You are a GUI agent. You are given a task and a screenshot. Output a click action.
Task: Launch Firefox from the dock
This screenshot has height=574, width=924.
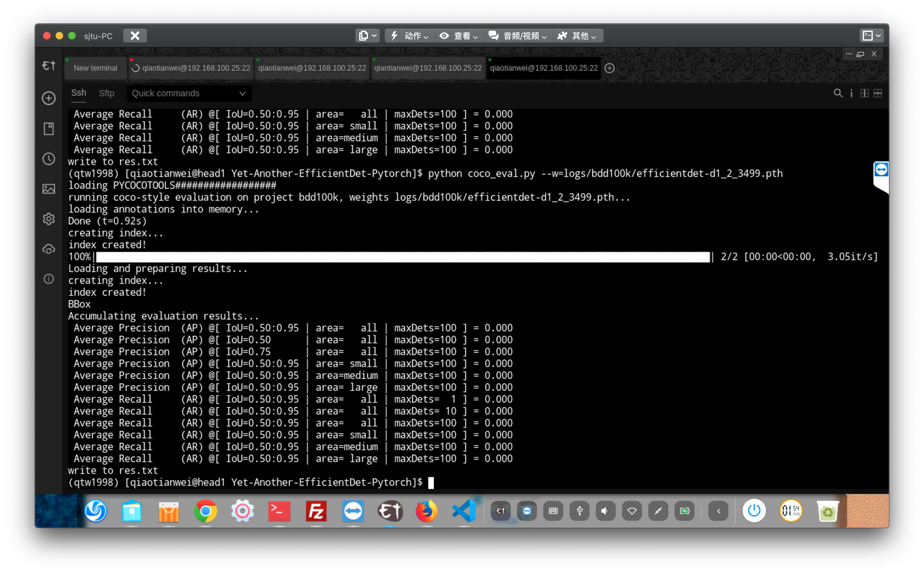pyautogui.click(x=427, y=511)
